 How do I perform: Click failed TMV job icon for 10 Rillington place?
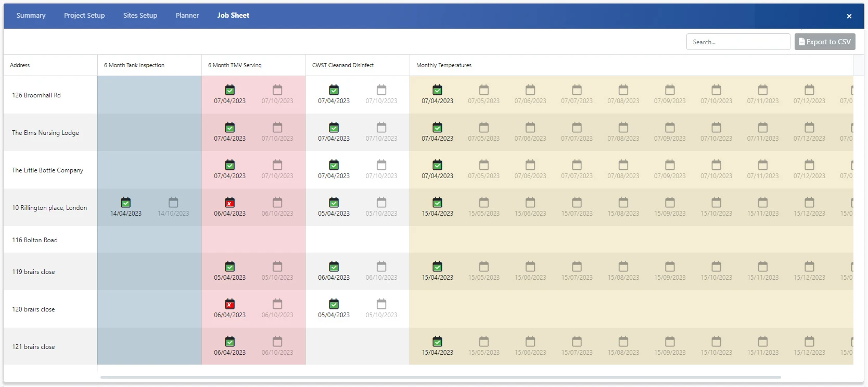point(229,203)
